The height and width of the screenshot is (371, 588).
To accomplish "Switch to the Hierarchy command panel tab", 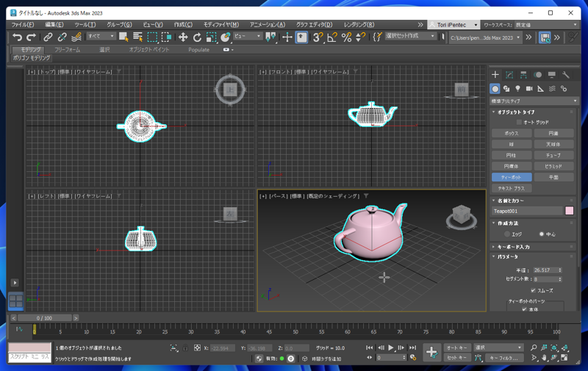I will pos(523,75).
